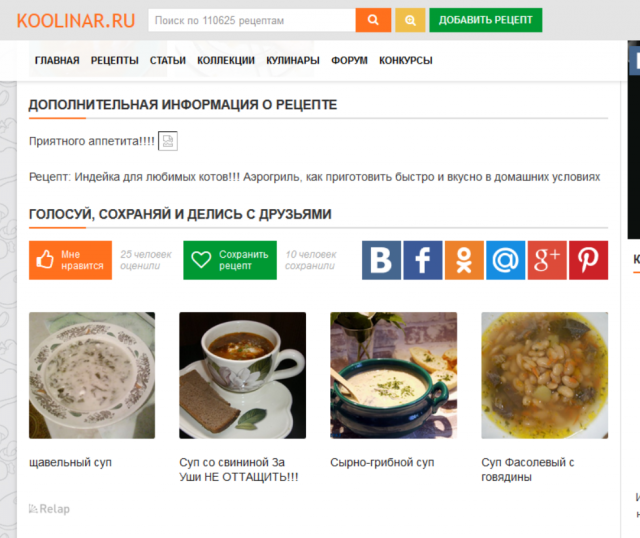Open the Коллекции menu item
640x538 pixels.
coord(226,60)
